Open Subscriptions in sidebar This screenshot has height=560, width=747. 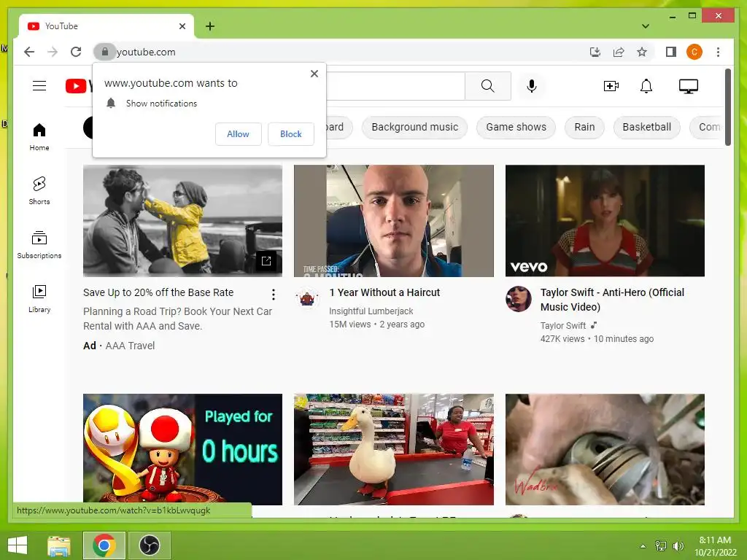click(x=39, y=245)
